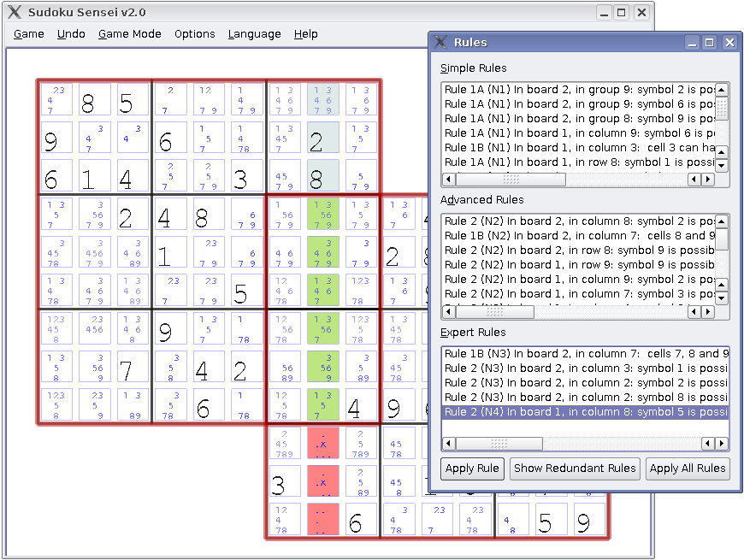
Task: Click green cell with candidates 1 3 5 7
Action: tap(323, 405)
